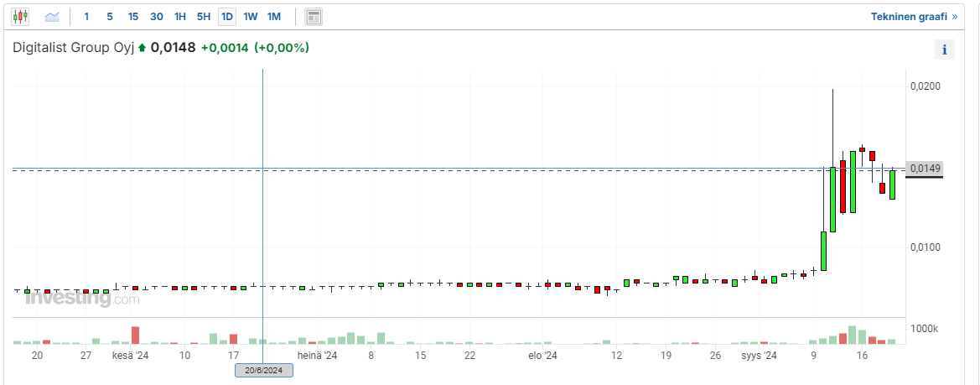Switch to the 1M monthly interval
This screenshot has width=980, height=385.
274,17
